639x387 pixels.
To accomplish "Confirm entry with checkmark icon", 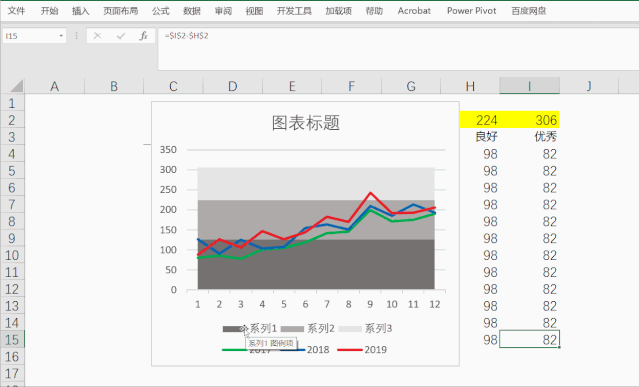I will pyautogui.click(x=121, y=36).
